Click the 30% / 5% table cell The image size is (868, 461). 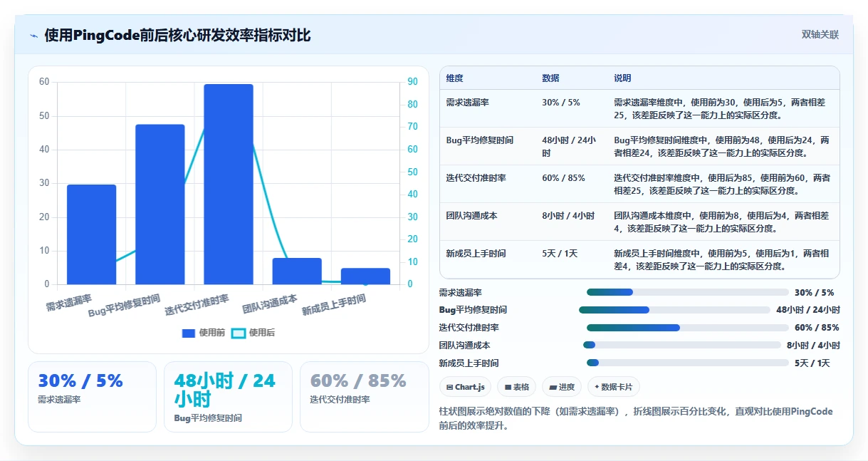click(561, 103)
